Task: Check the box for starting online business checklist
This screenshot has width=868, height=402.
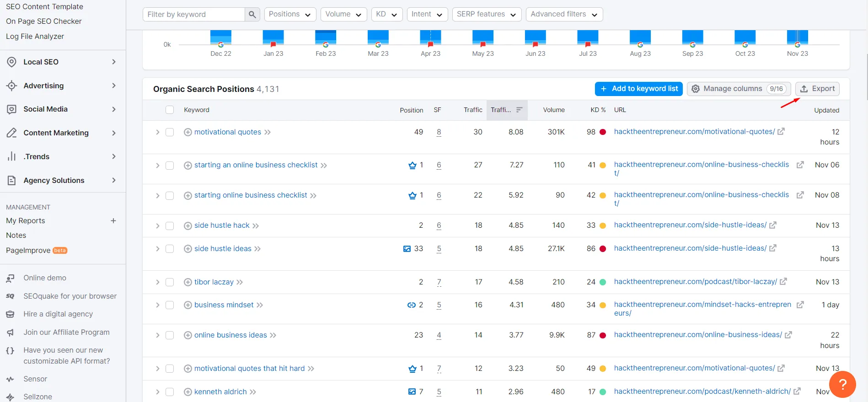Action: click(x=170, y=196)
